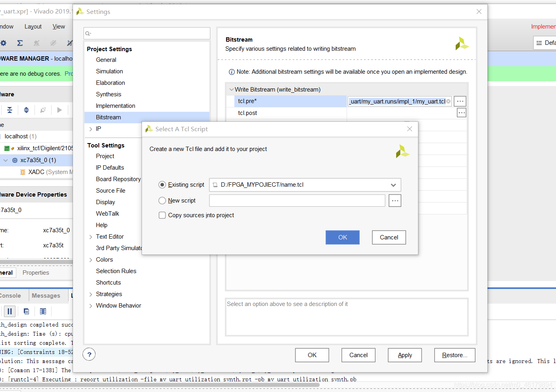Click the Help question-mark icon in Settings dialog
Viewport: 556px width, 392px height.
coord(89,354)
